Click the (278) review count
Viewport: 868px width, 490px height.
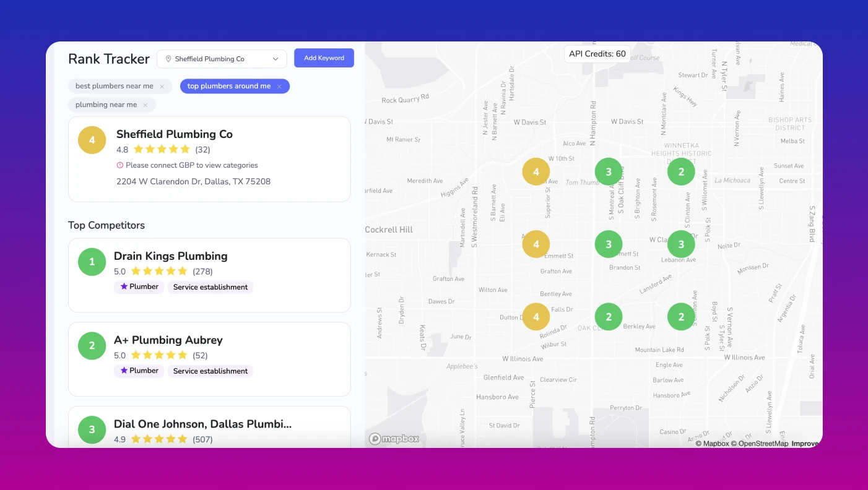[x=202, y=272]
